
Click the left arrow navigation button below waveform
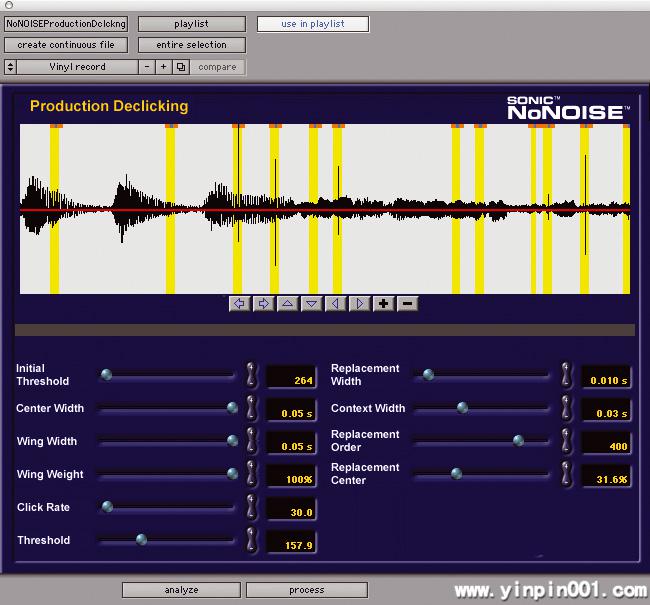tap(240, 304)
